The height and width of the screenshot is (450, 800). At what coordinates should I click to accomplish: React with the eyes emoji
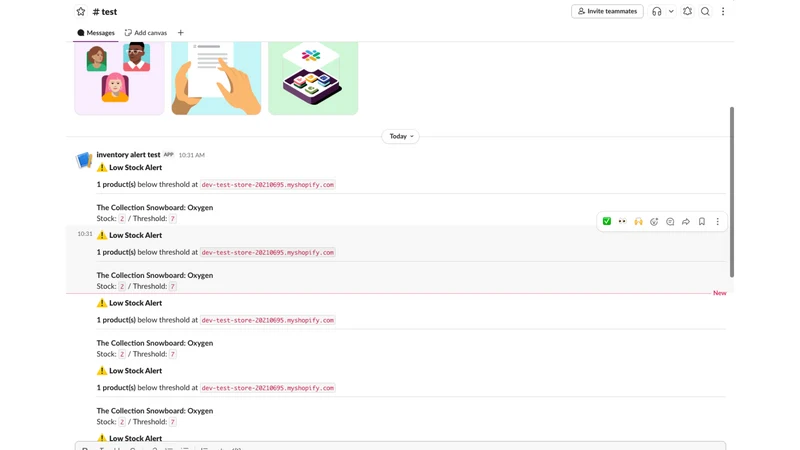(x=622, y=221)
